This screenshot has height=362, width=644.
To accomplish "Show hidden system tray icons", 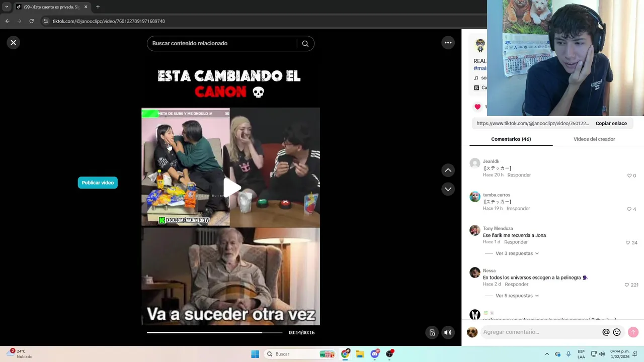I will click(x=547, y=354).
